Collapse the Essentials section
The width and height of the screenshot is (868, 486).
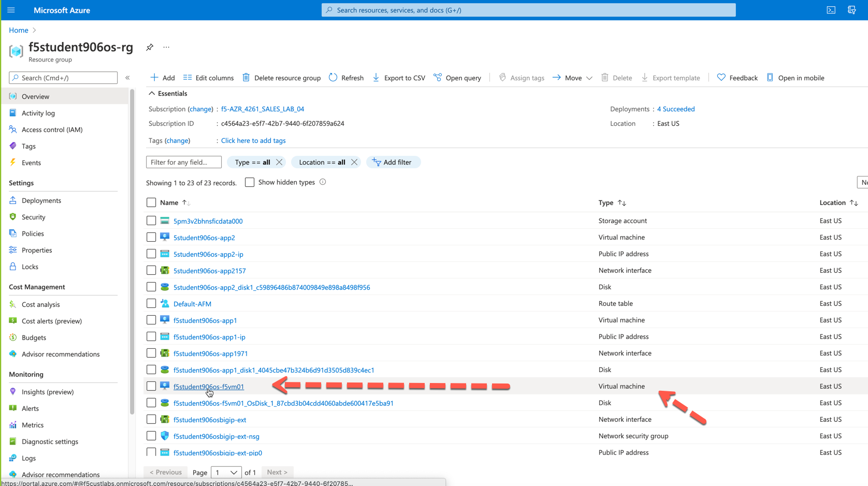tap(168, 94)
